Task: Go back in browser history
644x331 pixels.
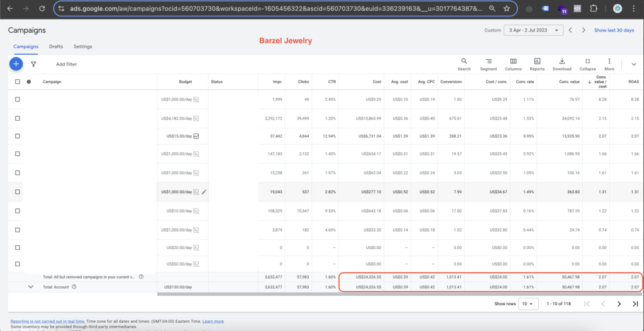Action: point(10,8)
